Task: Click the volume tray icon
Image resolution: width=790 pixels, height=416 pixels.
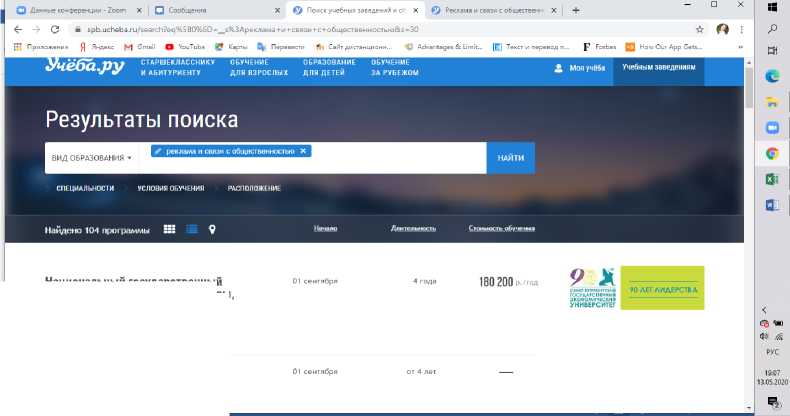Action: 764,336
